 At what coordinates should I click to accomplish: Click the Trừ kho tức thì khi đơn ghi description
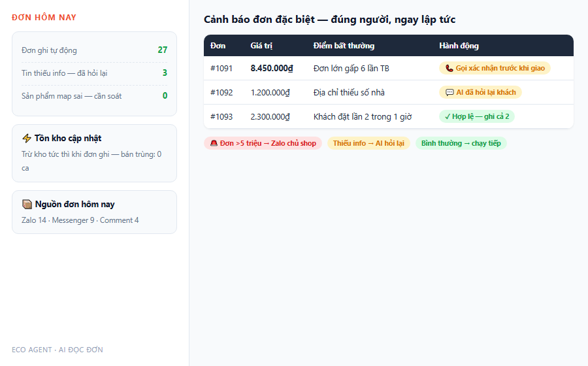[x=91, y=161]
